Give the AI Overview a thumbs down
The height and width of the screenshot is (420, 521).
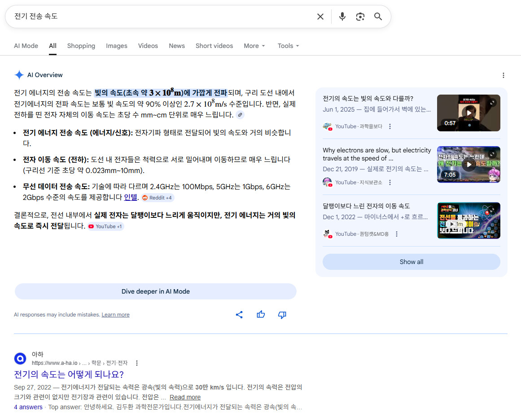(x=282, y=315)
